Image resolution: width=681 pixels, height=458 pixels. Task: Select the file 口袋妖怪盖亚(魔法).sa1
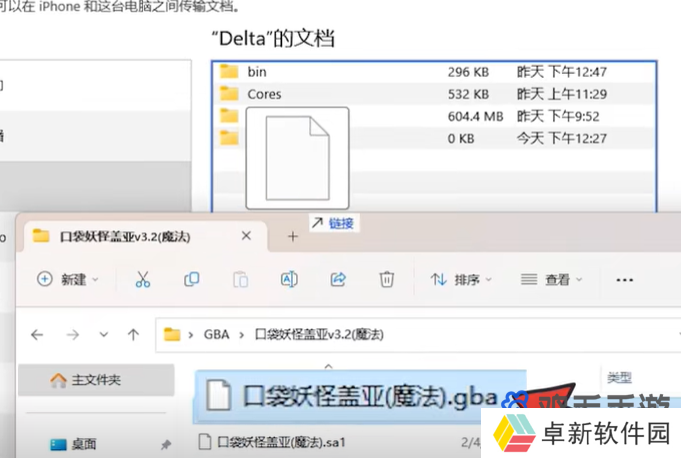(x=281, y=442)
